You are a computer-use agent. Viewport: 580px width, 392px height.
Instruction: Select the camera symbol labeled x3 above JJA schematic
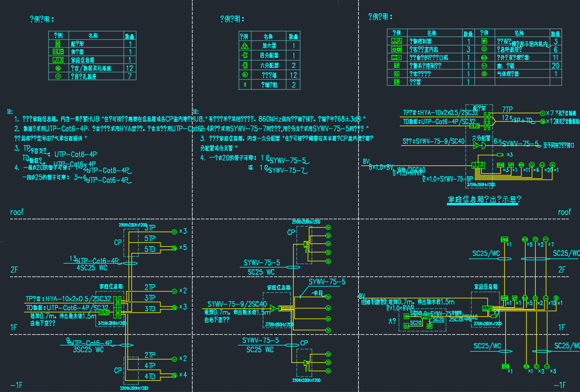pyautogui.click(x=500, y=154)
